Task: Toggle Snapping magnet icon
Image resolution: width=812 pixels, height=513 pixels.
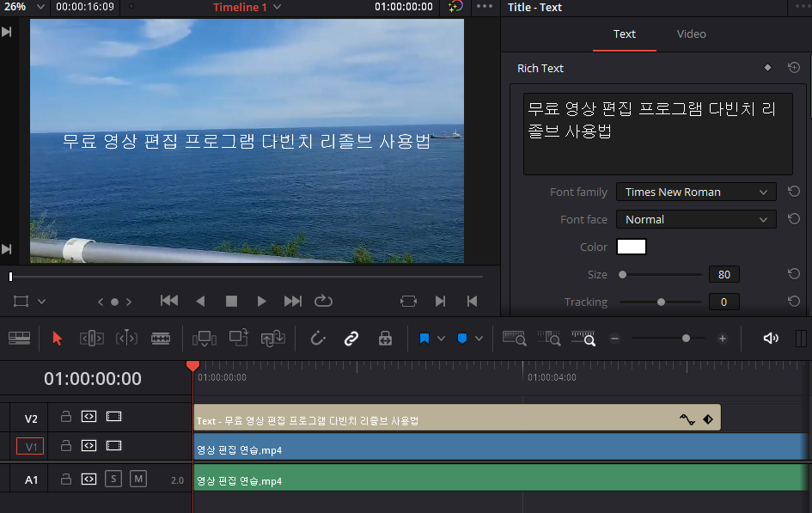Action: point(317,339)
